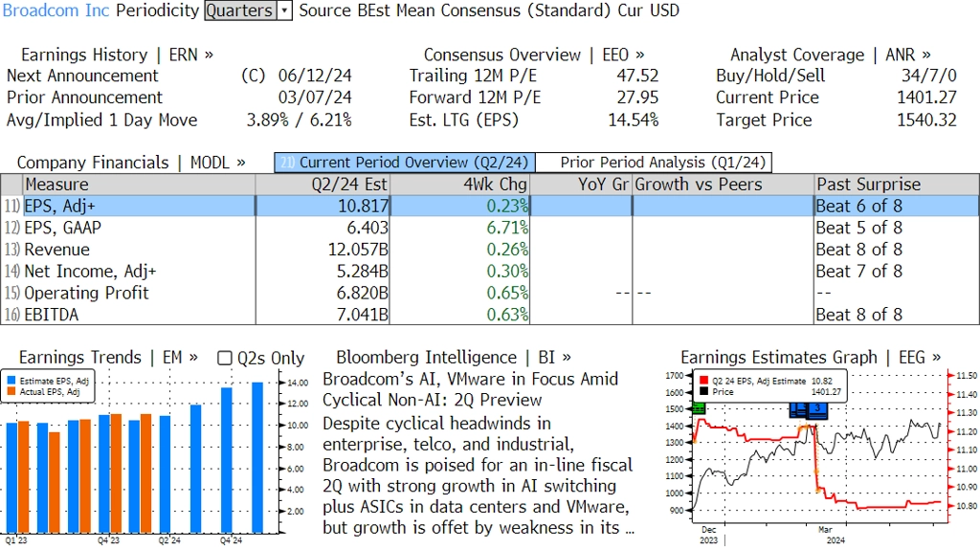Image resolution: width=980 pixels, height=548 pixels.
Task: Click the Forward 12M P/E value 27.95
Action: tap(637, 98)
